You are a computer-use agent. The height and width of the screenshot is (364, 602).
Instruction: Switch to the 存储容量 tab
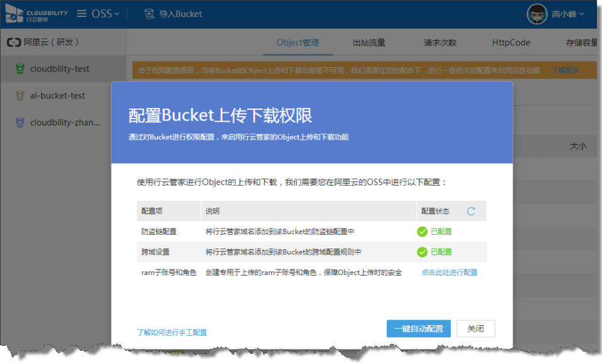point(582,43)
